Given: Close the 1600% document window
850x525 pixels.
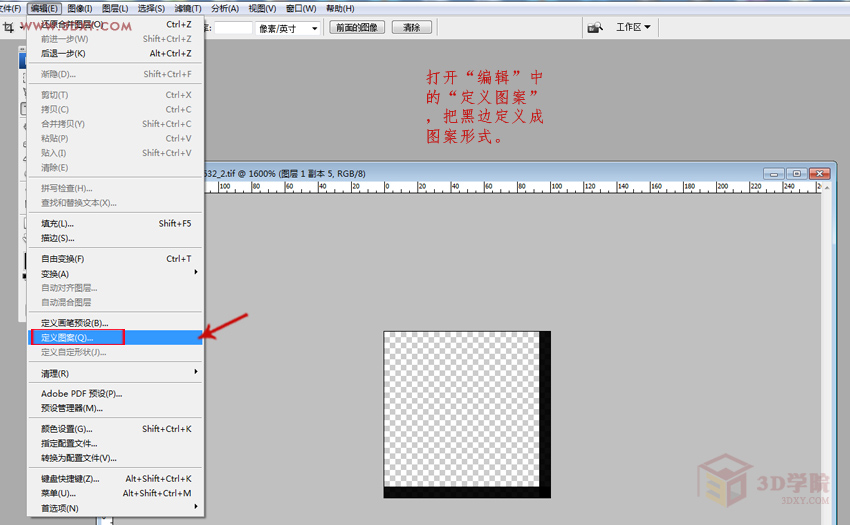Looking at the screenshot, I should [820, 174].
